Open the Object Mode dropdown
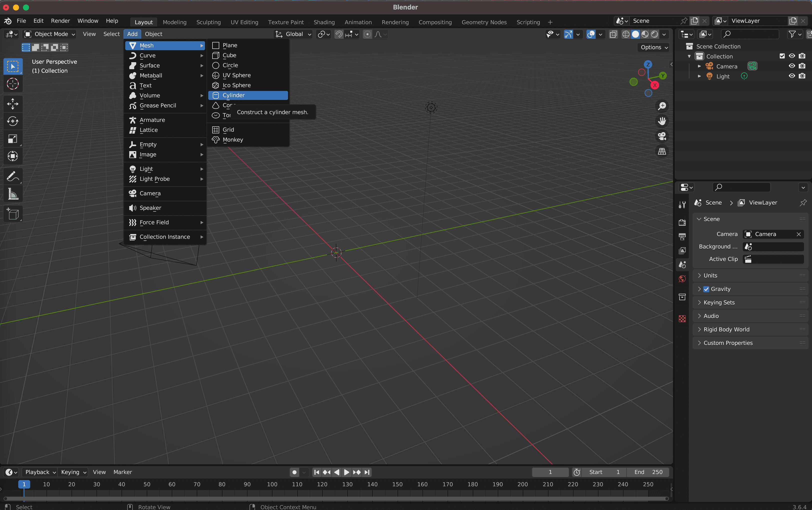This screenshot has height=510, width=812. 49,34
